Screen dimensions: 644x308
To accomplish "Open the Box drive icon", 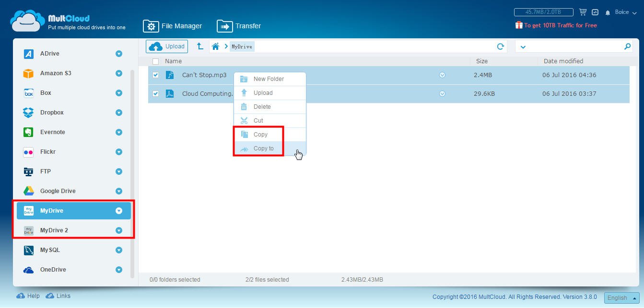I will [x=29, y=93].
